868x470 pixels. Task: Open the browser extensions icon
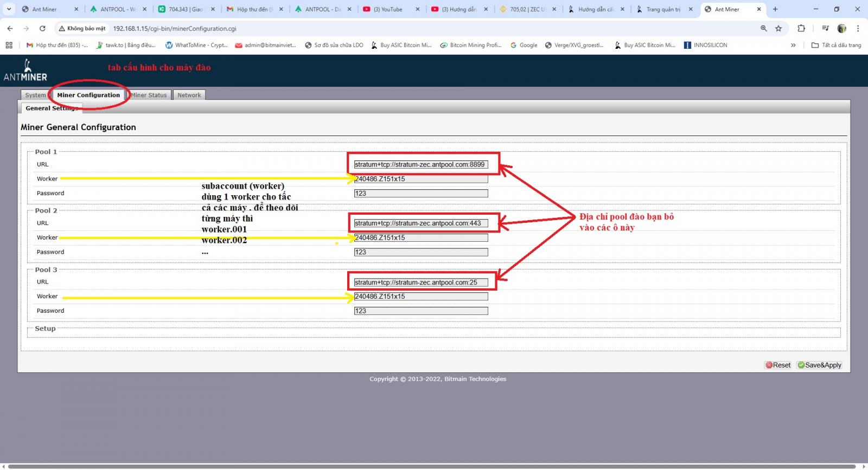[x=801, y=28]
